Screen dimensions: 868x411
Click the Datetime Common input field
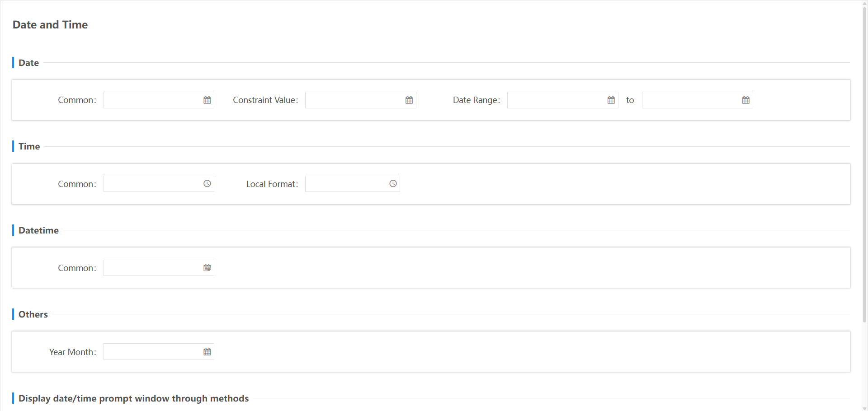(159, 268)
